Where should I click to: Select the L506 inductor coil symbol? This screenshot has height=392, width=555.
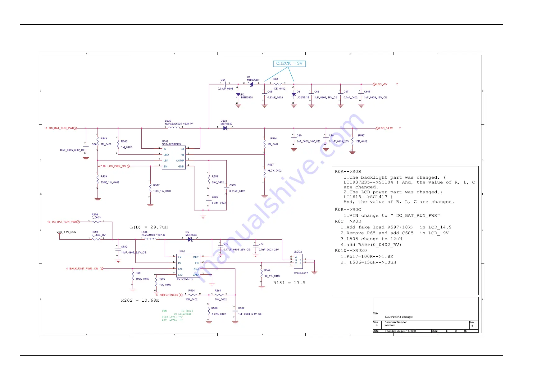click(x=174, y=128)
